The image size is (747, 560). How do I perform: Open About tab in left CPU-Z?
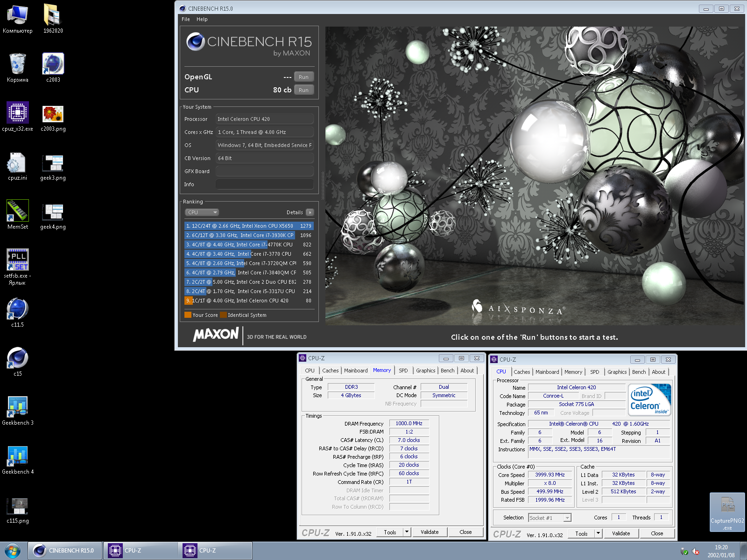pyautogui.click(x=467, y=371)
